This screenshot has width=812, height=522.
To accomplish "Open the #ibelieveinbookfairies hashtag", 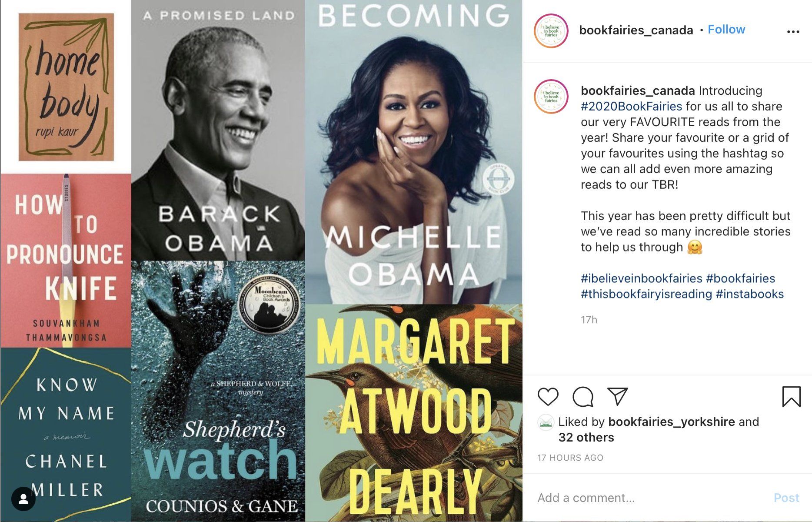I will click(642, 278).
